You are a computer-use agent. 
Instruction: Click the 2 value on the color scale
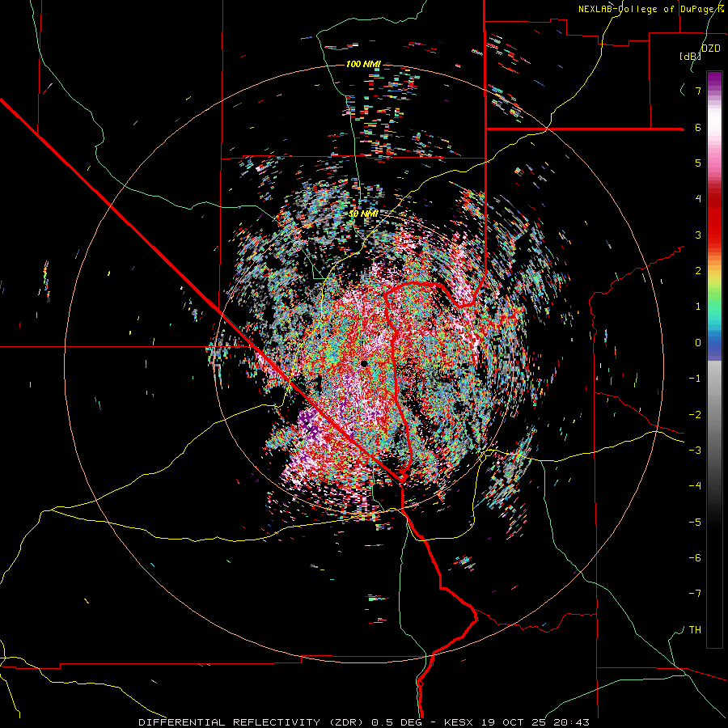click(698, 271)
